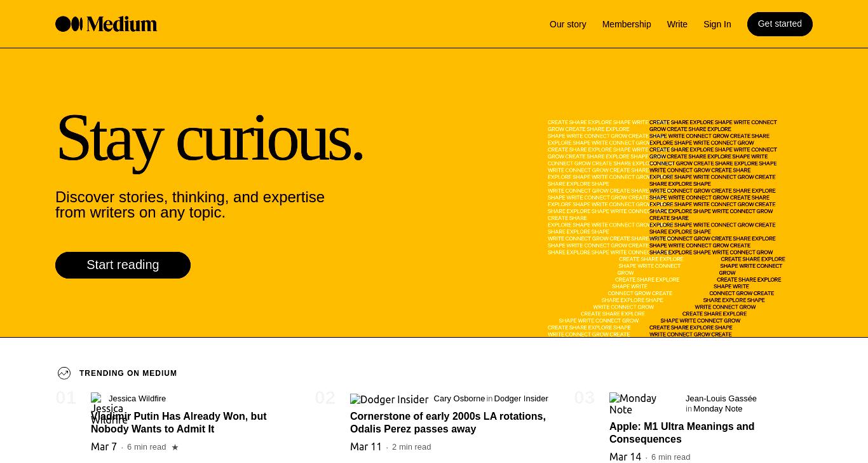Open Monday Note publication name link
868x463 pixels.
[x=718, y=409]
